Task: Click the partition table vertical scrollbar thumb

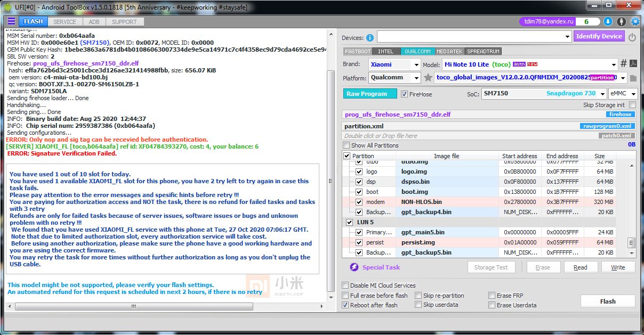Action: 631,243
